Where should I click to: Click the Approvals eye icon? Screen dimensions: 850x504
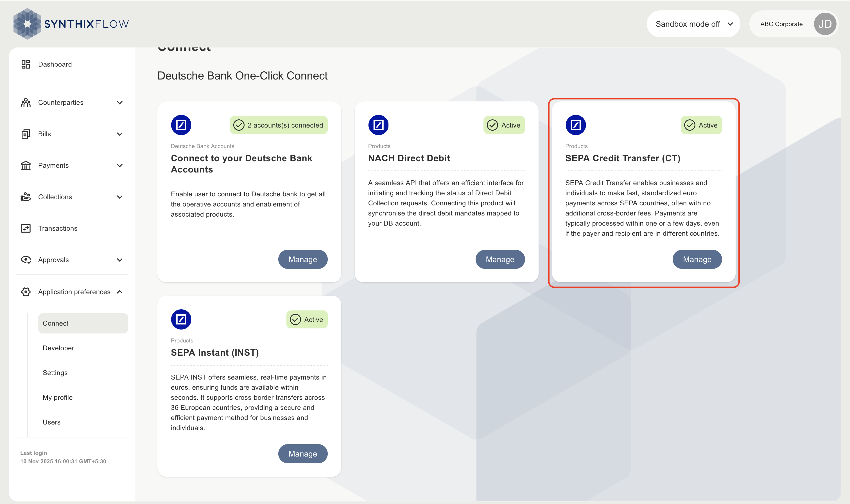coord(26,260)
